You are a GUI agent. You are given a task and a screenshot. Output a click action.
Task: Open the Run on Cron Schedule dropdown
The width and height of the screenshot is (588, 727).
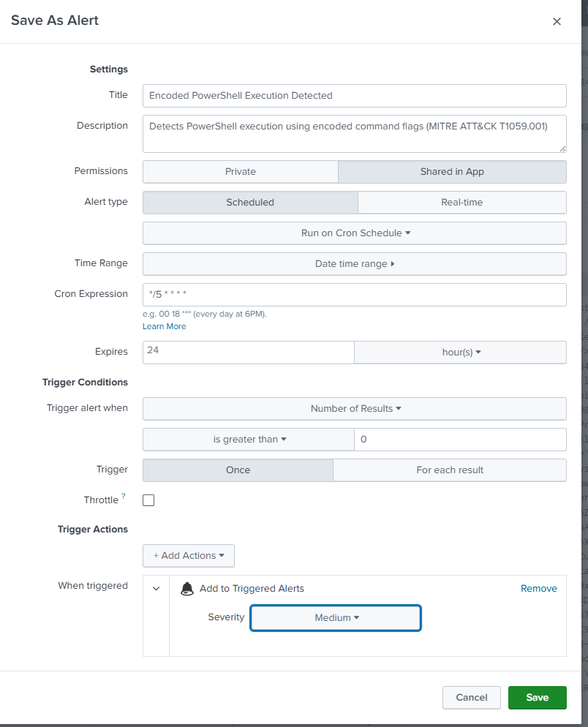coord(355,233)
